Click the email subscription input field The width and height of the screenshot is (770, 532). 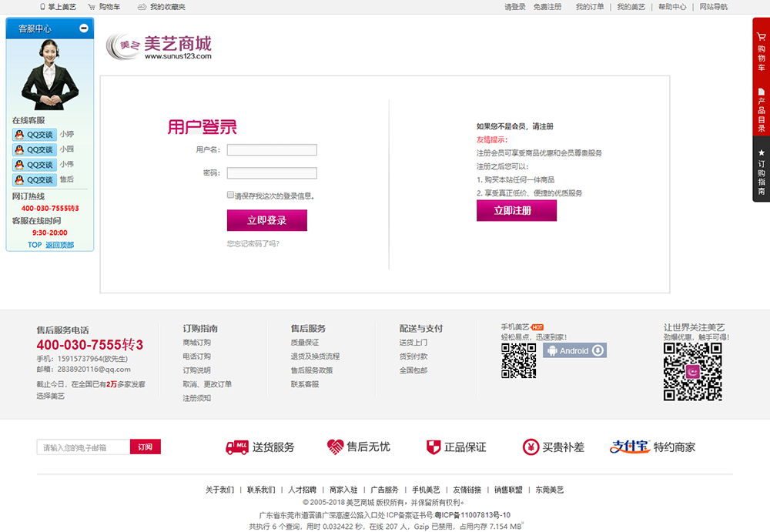(x=83, y=447)
